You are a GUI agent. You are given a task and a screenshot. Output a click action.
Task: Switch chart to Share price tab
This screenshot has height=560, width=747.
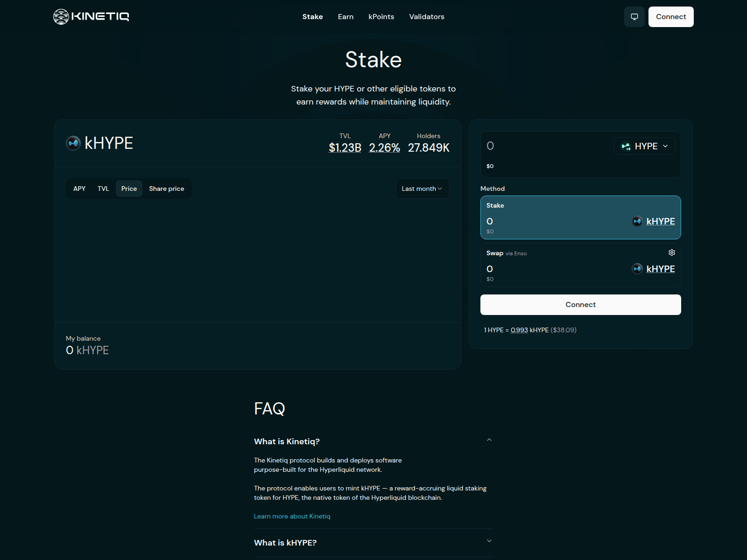click(167, 189)
